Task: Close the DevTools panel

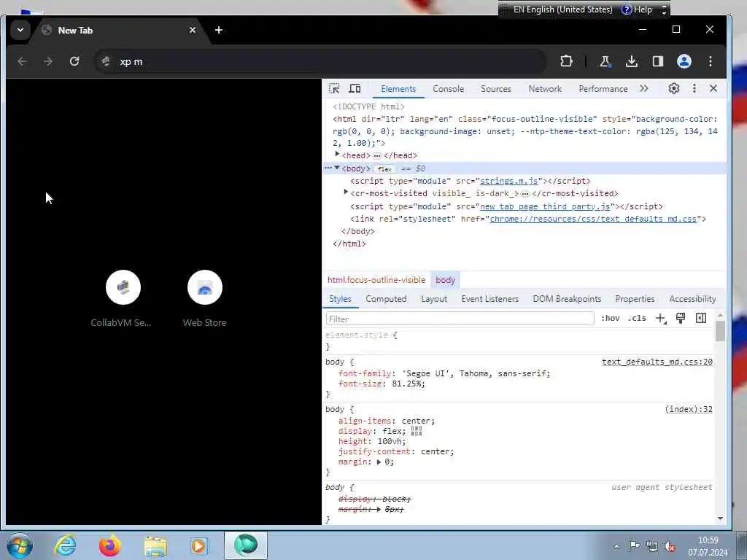Action: click(713, 88)
